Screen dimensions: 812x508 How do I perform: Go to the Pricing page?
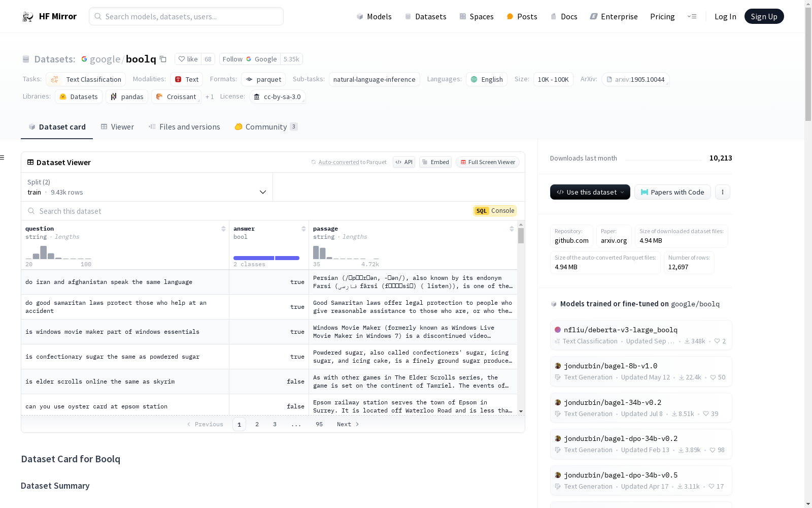pyautogui.click(x=662, y=16)
